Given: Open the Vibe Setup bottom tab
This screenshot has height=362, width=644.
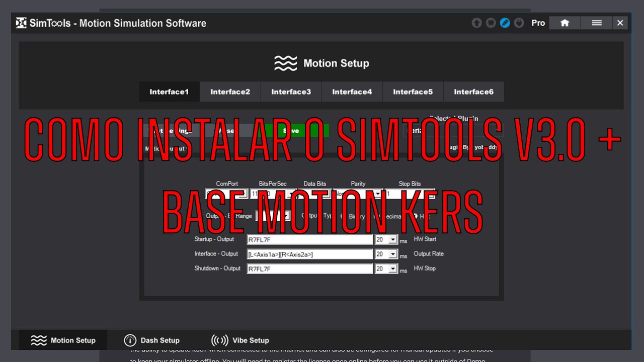Looking at the screenshot, I should pyautogui.click(x=240, y=340).
